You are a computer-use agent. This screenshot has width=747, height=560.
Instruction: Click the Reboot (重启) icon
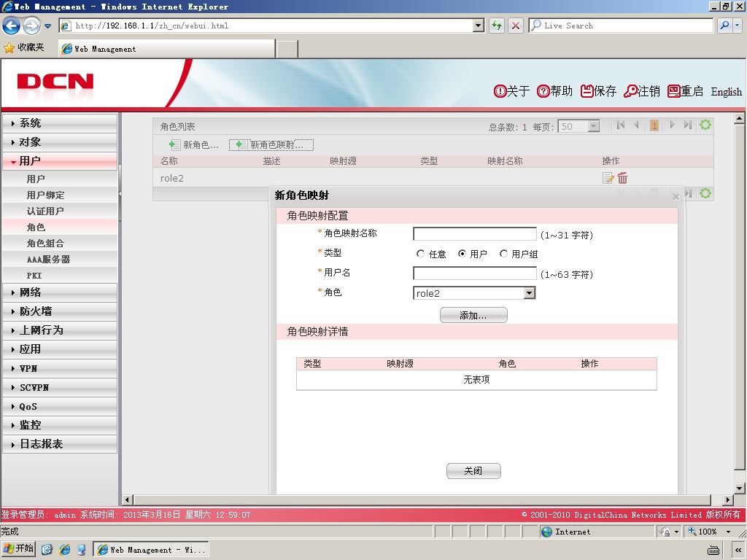685,91
